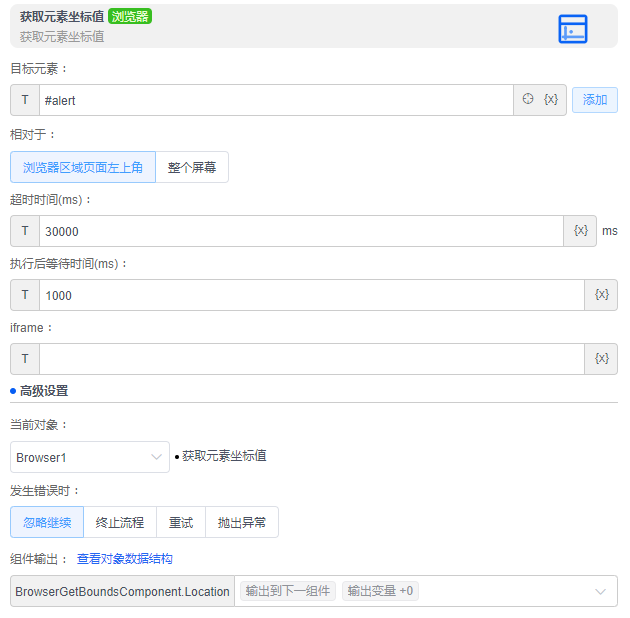Insert variable in target element field
Image resolution: width=630 pixels, height=618 pixels.
[550, 99]
